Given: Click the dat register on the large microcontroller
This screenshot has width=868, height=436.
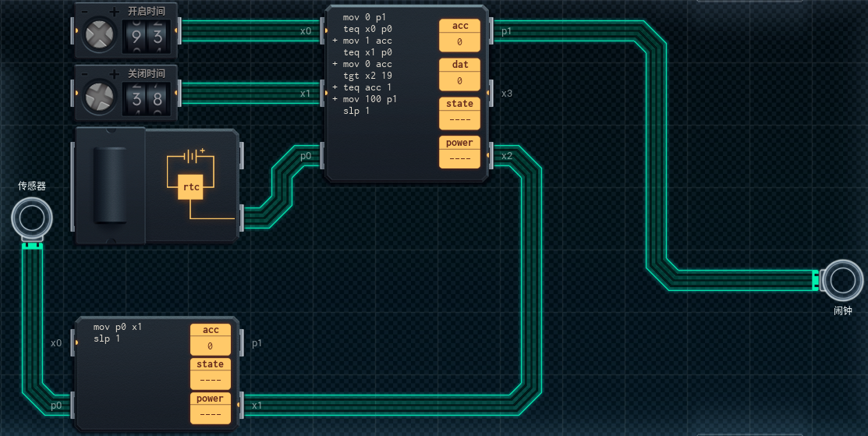Looking at the screenshot, I should coord(460,74).
